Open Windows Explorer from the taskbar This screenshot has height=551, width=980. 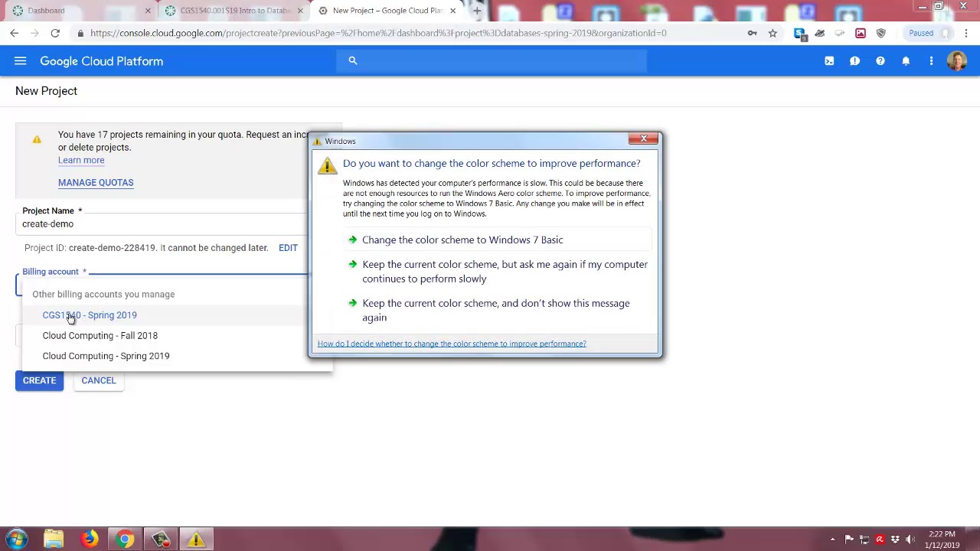point(54,540)
